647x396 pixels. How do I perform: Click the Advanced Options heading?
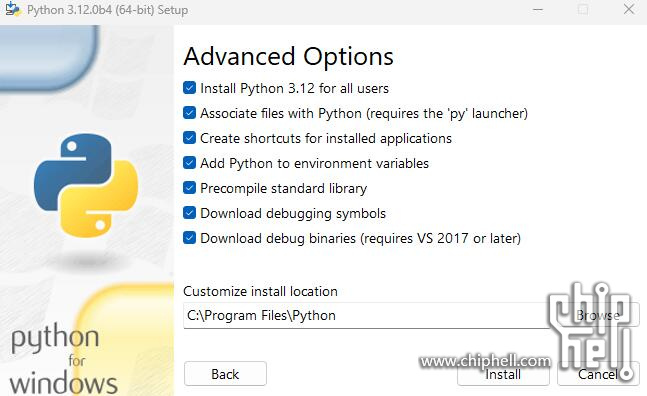coord(288,57)
